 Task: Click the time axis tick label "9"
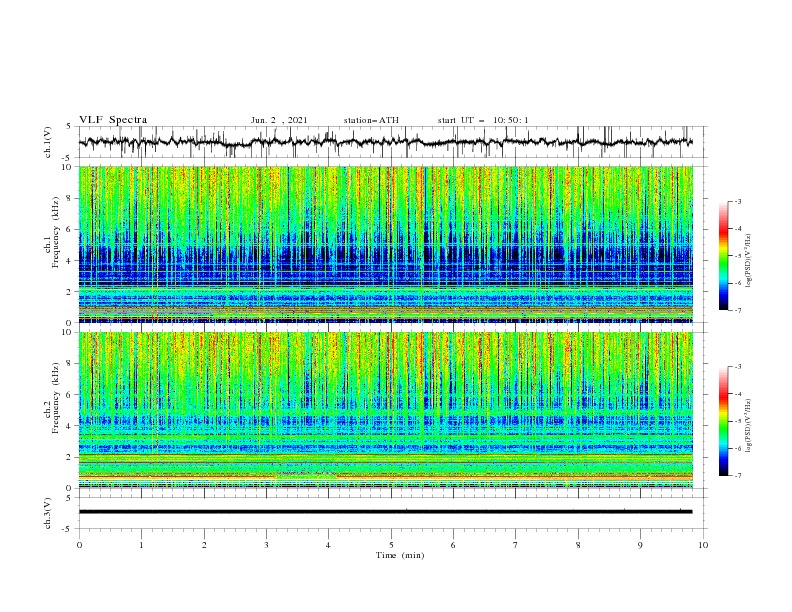(640, 545)
